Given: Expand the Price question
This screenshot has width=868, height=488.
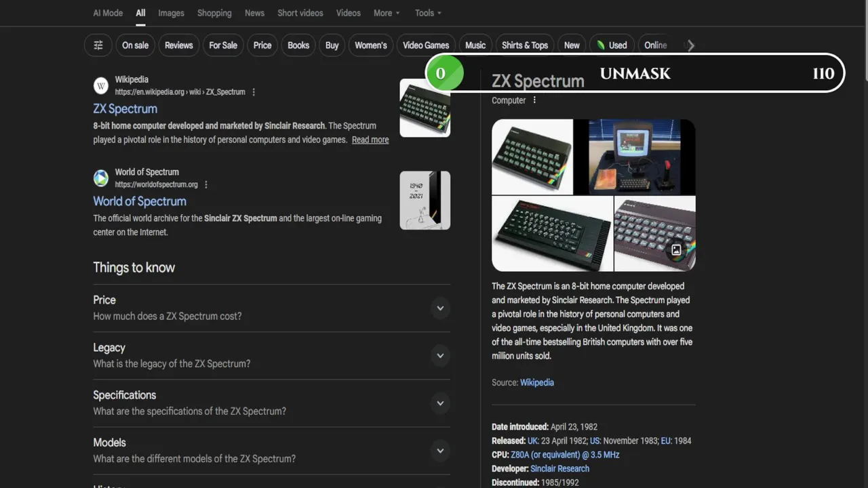Looking at the screenshot, I should coord(271,308).
